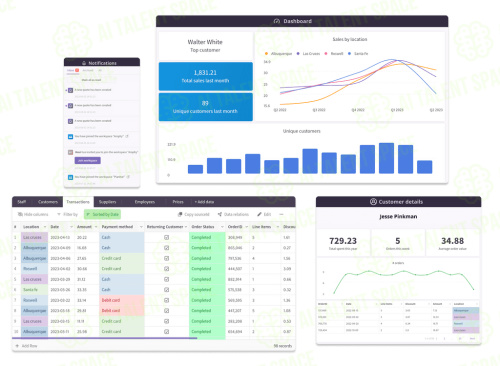This screenshot has width=500, height=366.
Task: Open the Filter by funnel option
Action: (x=67, y=214)
